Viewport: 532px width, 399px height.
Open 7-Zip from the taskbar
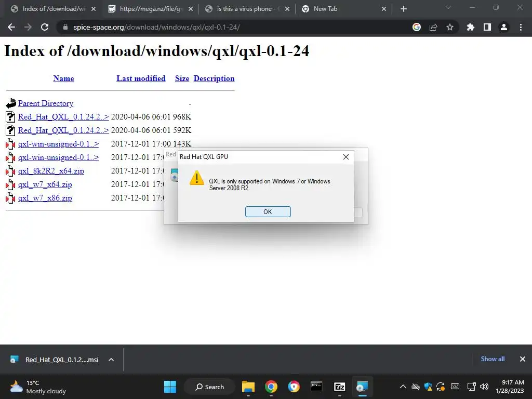coord(339,387)
